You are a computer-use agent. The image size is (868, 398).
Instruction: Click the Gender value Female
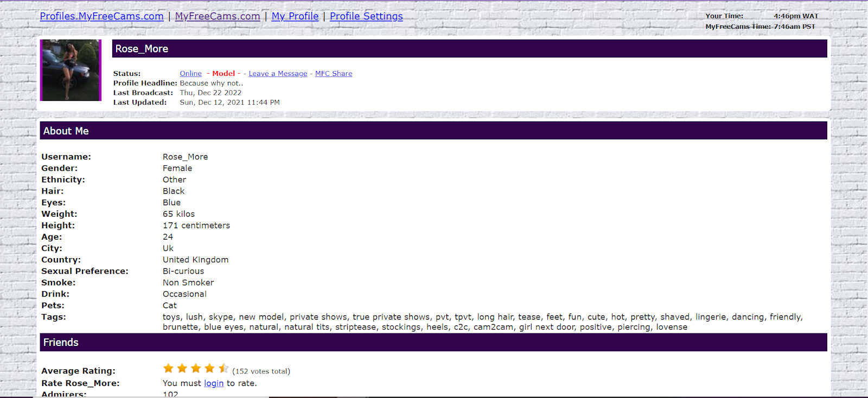point(177,168)
